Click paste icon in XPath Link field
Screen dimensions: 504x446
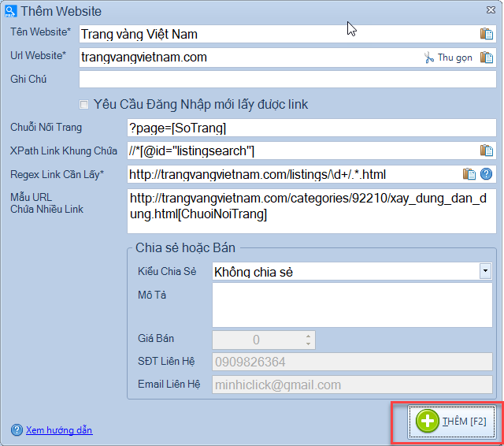click(x=487, y=151)
